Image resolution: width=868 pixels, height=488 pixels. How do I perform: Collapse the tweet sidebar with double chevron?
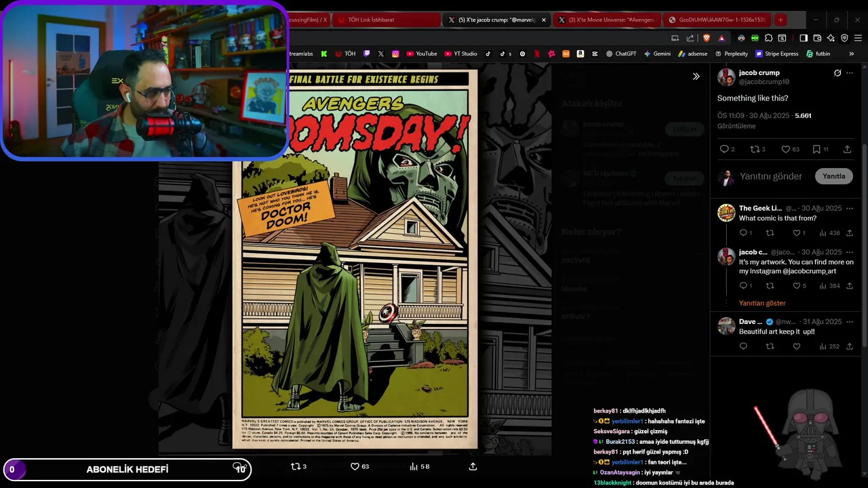pyautogui.click(x=696, y=77)
